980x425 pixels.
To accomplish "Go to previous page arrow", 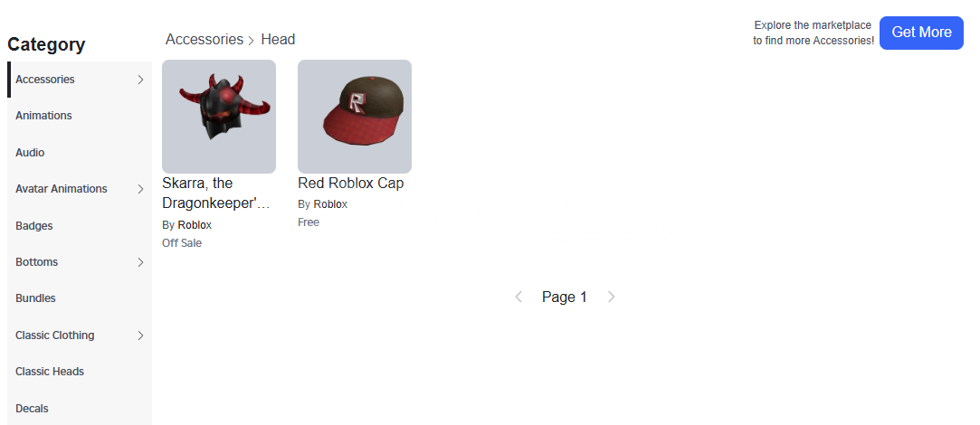I will (x=519, y=297).
